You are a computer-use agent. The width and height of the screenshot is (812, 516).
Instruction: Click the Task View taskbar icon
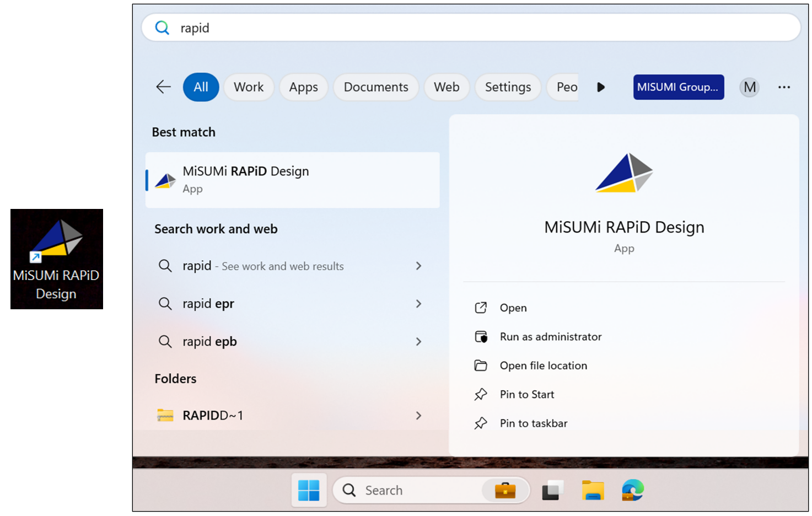(x=552, y=490)
